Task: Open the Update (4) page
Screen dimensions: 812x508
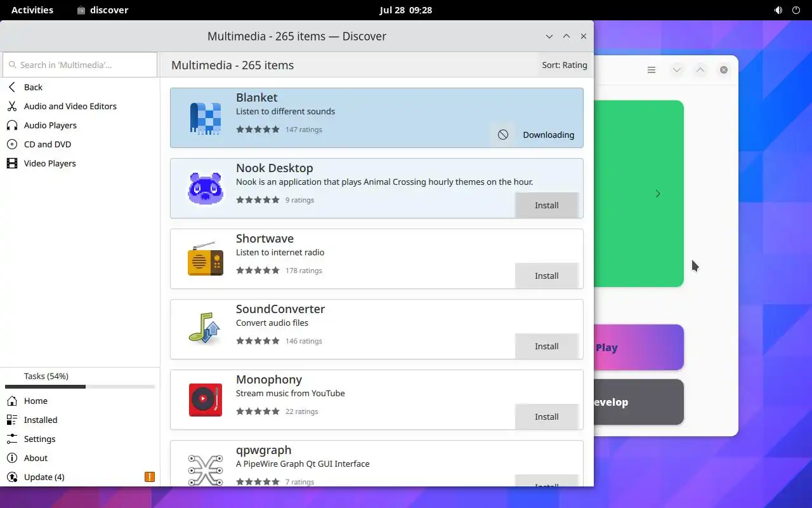Action: 80,477
